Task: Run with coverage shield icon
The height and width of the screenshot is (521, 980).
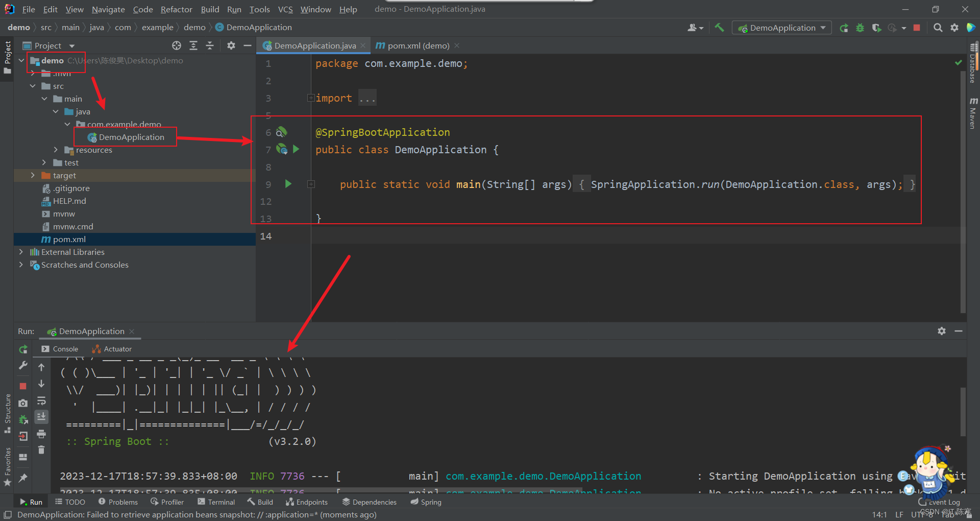Action: pos(876,28)
